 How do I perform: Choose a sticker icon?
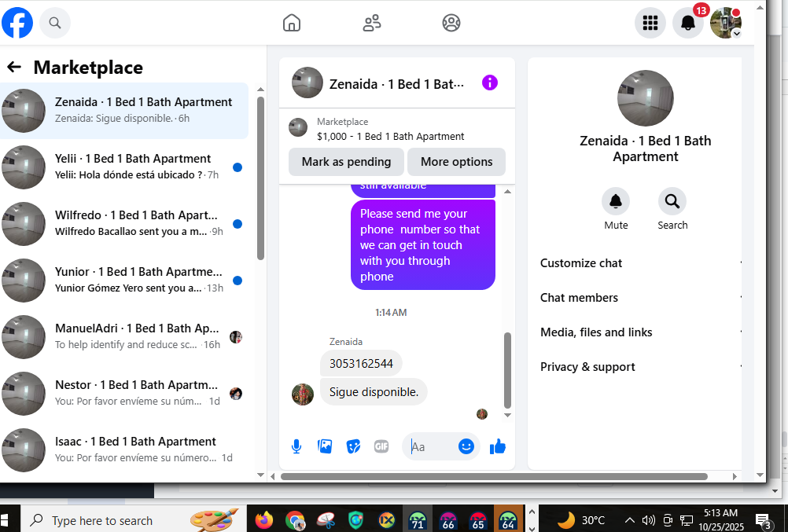[353, 446]
